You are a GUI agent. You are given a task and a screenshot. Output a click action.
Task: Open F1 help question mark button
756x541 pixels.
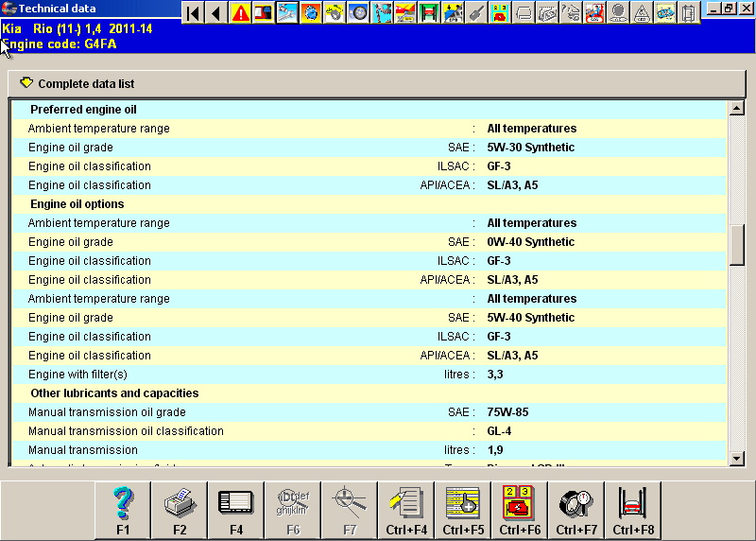click(123, 510)
